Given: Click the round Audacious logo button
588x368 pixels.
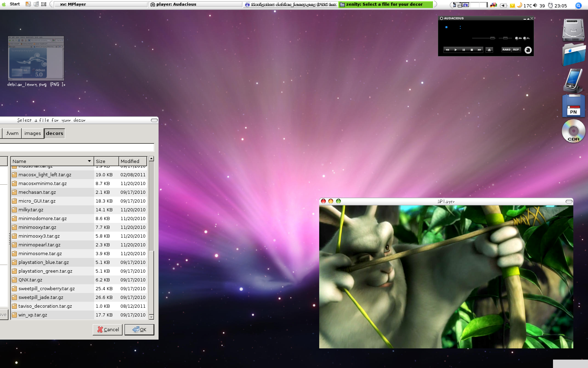Looking at the screenshot, I should [x=528, y=50].
